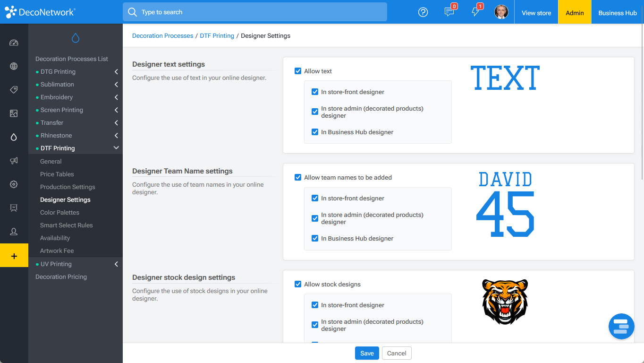Open Color Palettes in the sidebar menu

point(59,213)
